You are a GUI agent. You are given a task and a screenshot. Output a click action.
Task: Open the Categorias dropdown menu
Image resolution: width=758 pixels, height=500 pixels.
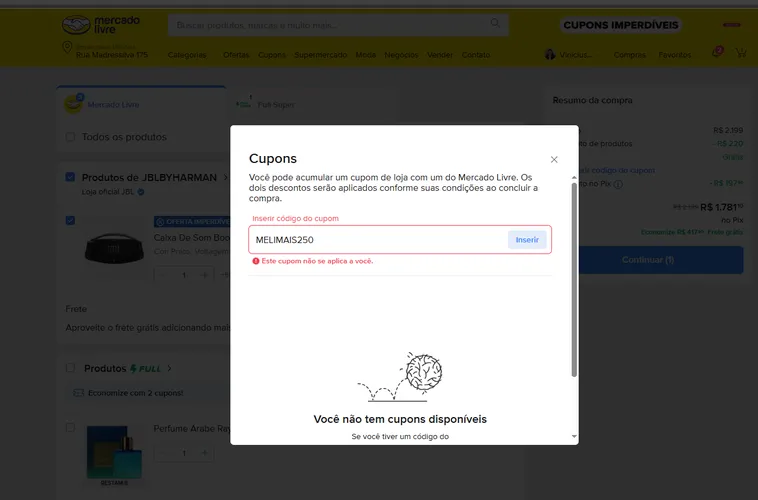pyautogui.click(x=187, y=55)
